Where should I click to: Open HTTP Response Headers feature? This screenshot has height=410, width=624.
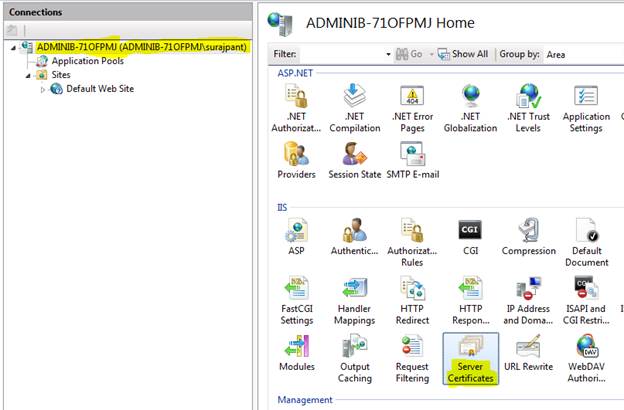(470, 301)
